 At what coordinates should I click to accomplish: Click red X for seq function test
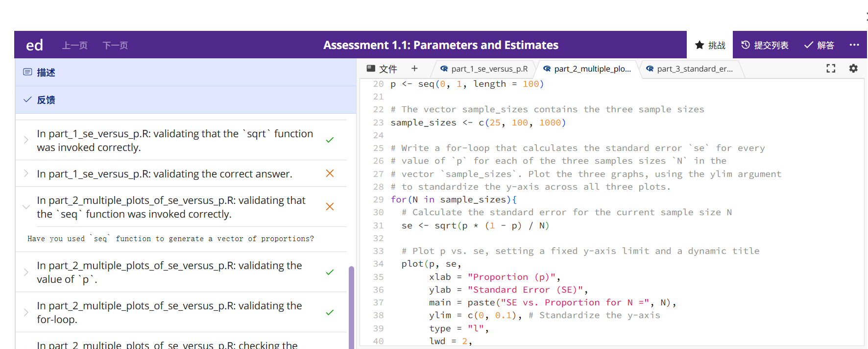(330, 207)
